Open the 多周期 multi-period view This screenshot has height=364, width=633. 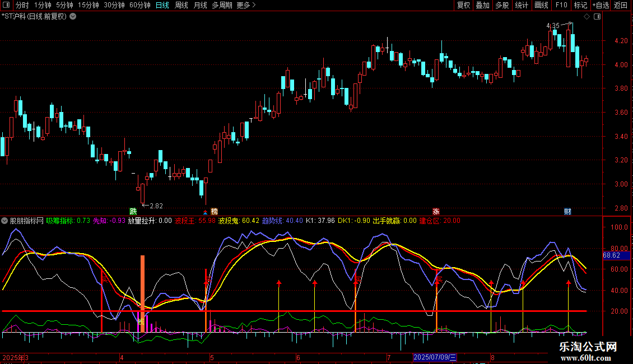pyautogui.click(x=222, y=5)
